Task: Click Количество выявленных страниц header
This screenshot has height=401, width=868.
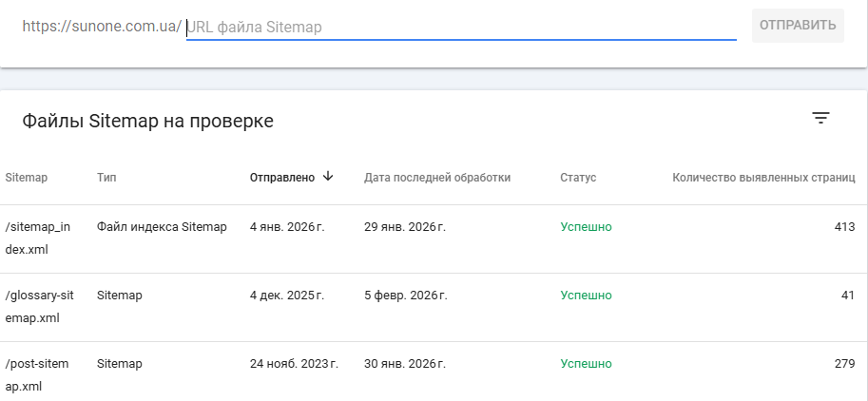Action: (x=763, y=178)
